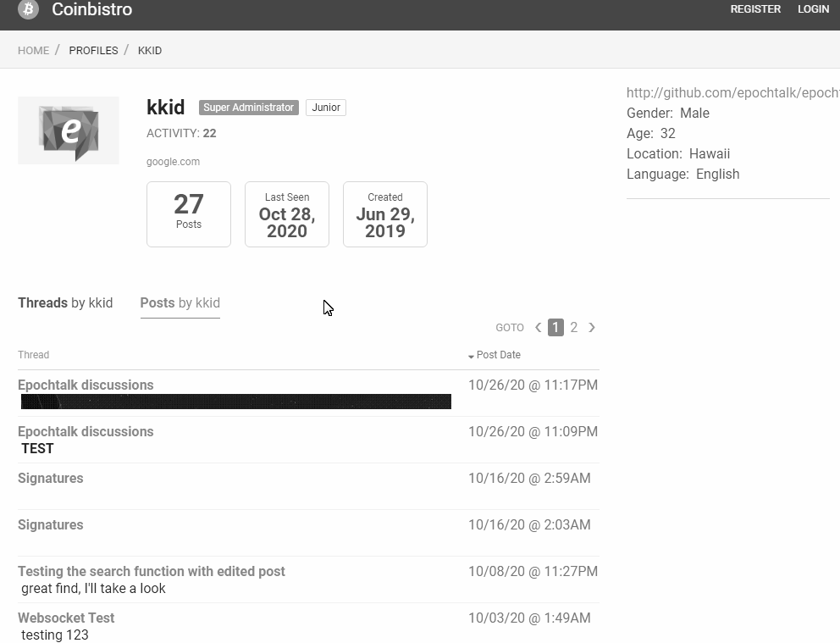
Task: Go to page 2 of kkid's posts
Action: pos(573,327)
